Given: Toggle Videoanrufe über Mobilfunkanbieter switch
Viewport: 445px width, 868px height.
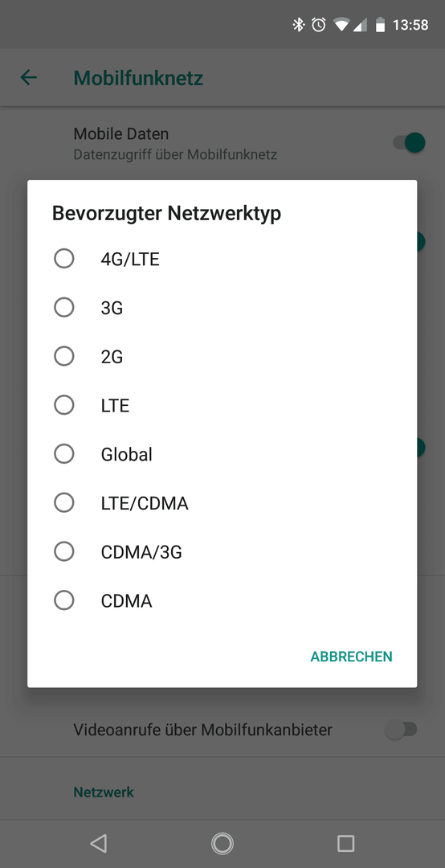Looking at the screenshot, I should 402,730.
